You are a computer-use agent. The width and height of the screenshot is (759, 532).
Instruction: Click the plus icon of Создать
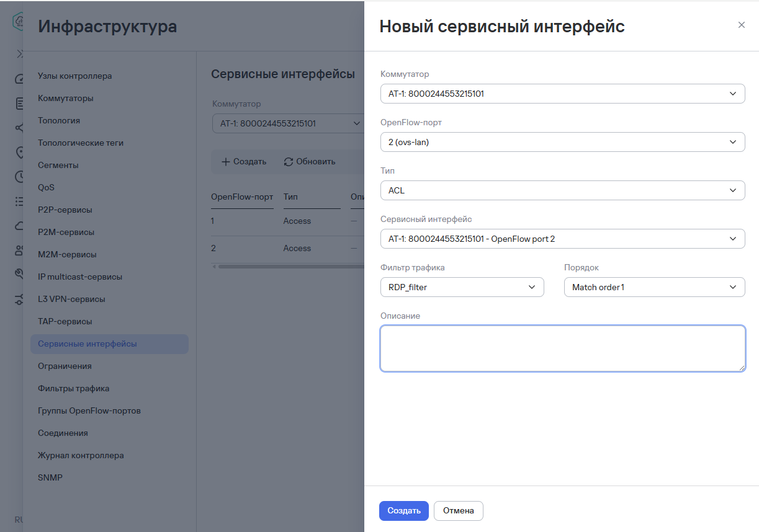click(x=226, y=162)
